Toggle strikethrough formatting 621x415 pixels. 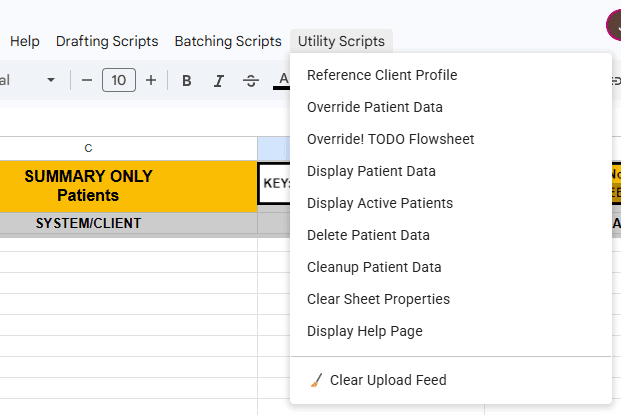(x=251, y=80)
